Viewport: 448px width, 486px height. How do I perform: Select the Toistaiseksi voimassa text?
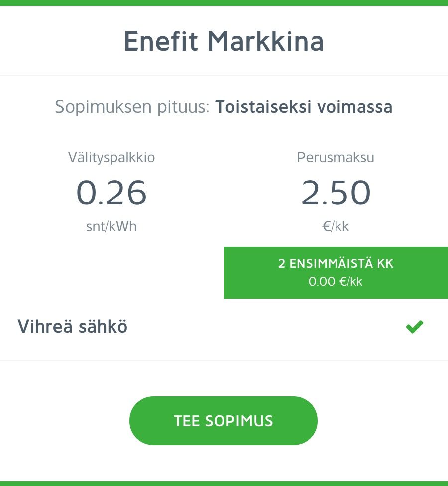coord(304,107)
